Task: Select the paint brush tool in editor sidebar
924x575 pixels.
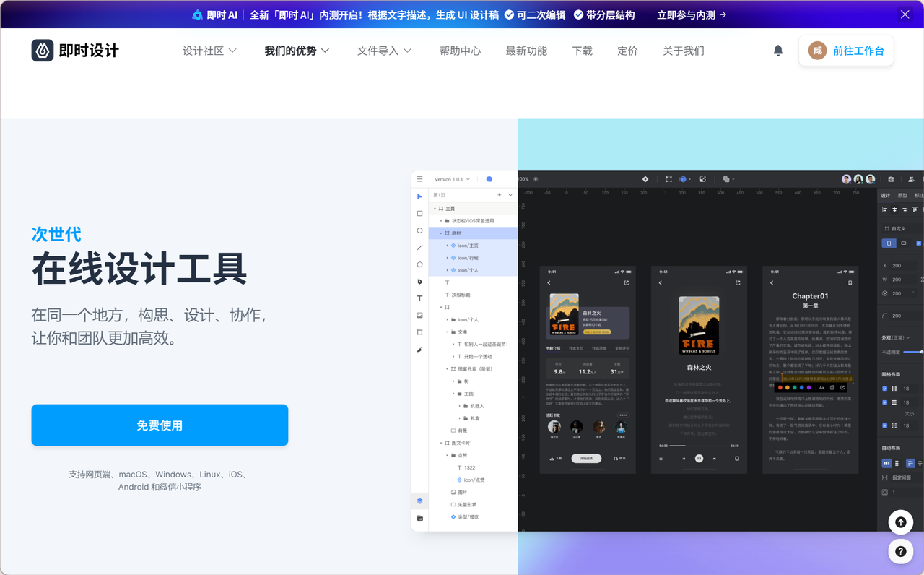Action: point(419,349)
